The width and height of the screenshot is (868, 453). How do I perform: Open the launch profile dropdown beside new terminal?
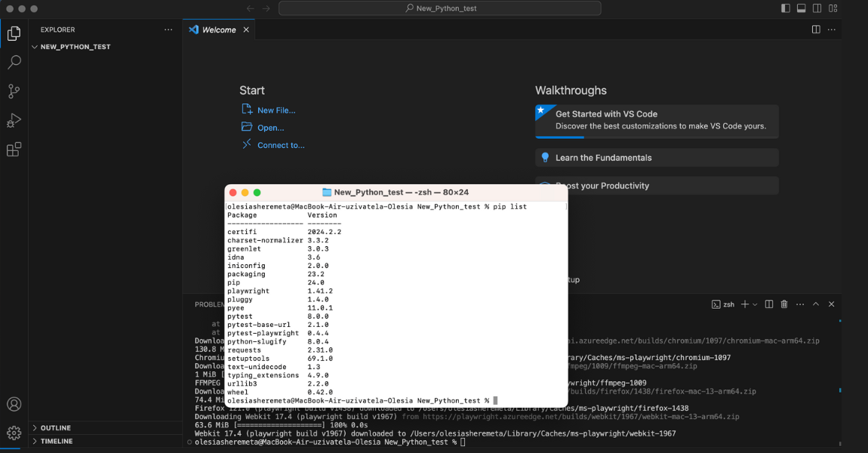click(755, 304)
